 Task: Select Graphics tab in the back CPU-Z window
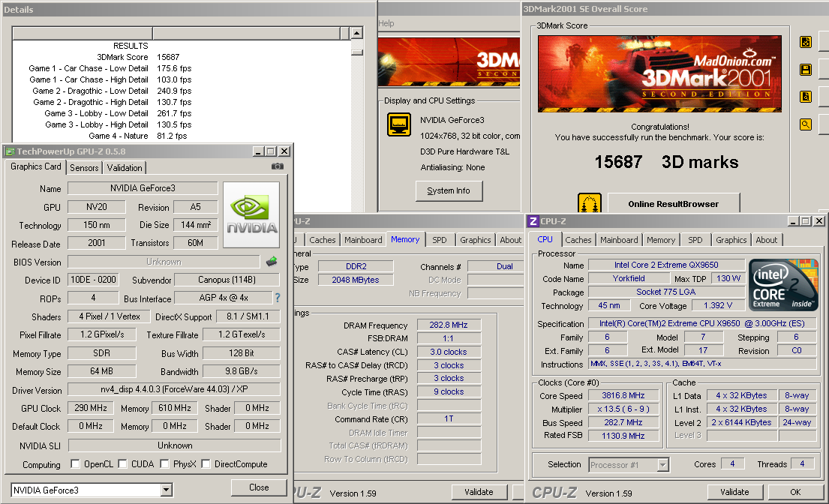(476, 240)
